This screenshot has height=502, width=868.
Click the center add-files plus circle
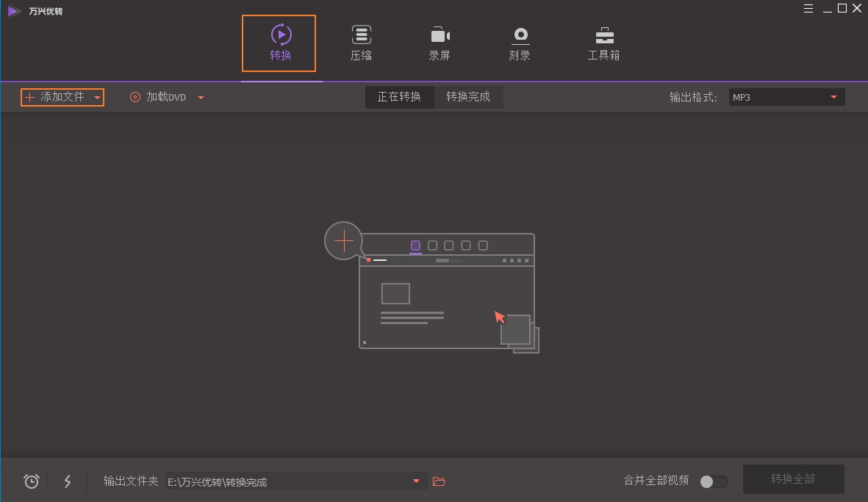pos(342,240)
